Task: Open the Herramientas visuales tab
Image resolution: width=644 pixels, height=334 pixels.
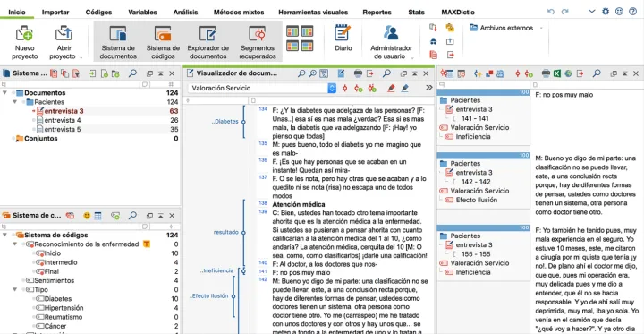Action: [x=313, y=13]
